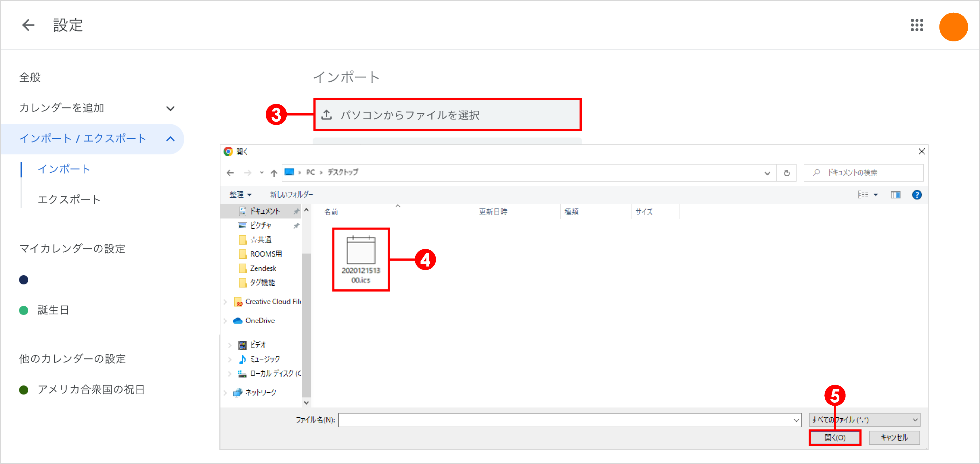Pin the ピクチャ quick access entry

point(296,225)
